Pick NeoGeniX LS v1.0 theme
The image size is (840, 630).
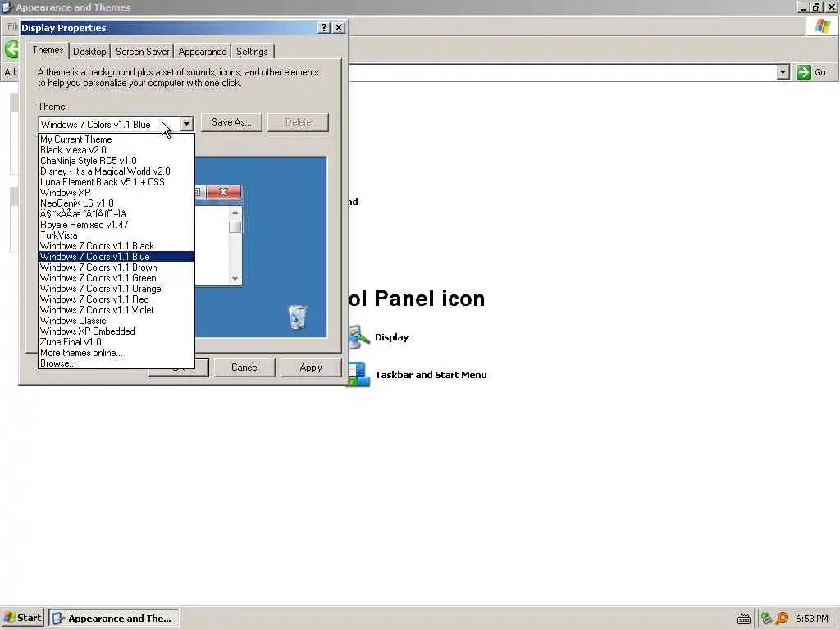[x=116, y=203]
